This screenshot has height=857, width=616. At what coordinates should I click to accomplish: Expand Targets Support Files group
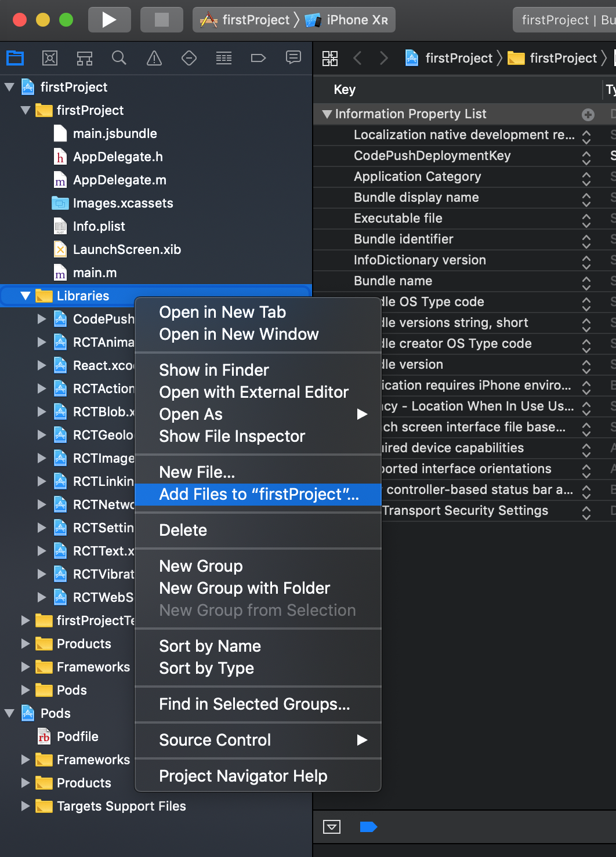tap(26, 806)
